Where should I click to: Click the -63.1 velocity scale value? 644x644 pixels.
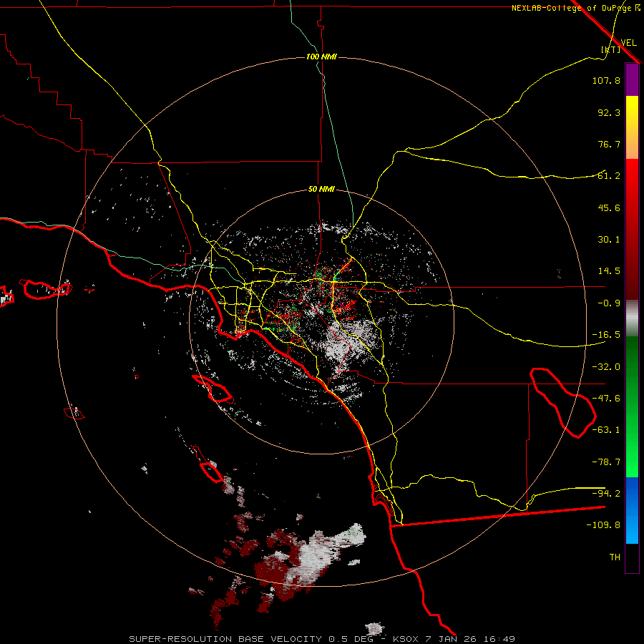tap(606, 430)
